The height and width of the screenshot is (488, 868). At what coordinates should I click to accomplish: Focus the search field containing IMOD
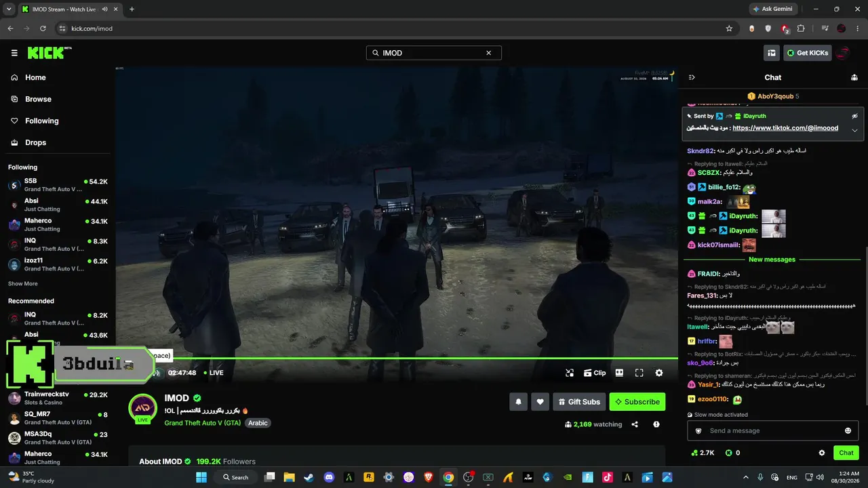[434, 53]
